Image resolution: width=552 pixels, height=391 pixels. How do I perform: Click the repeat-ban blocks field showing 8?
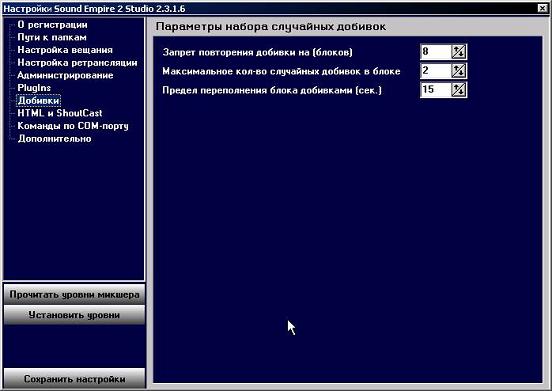coord(436,52)
